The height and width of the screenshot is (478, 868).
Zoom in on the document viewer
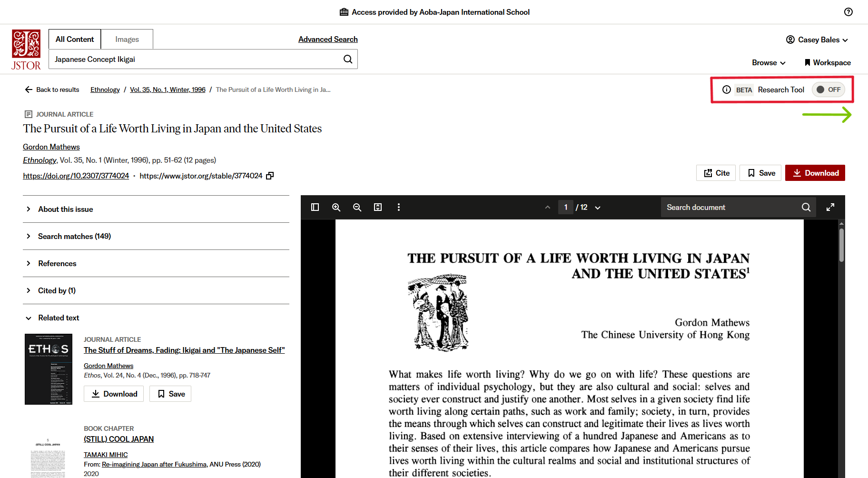[336, 207]
